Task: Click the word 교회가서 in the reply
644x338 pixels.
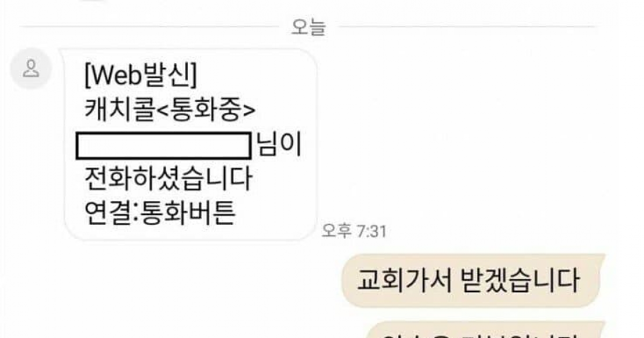Action: pyautogui.click(x=400, y=281)
